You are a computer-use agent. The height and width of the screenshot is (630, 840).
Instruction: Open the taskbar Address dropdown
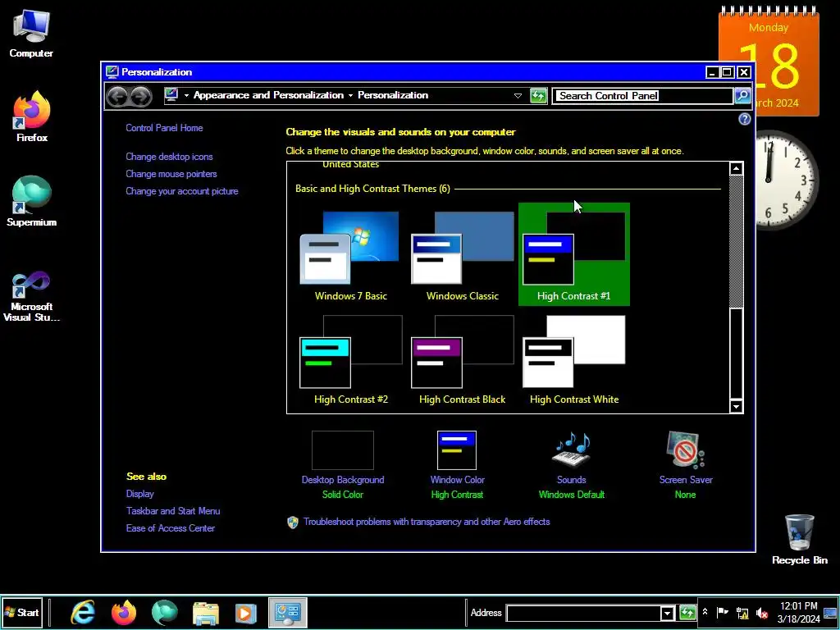click(667, 614)
